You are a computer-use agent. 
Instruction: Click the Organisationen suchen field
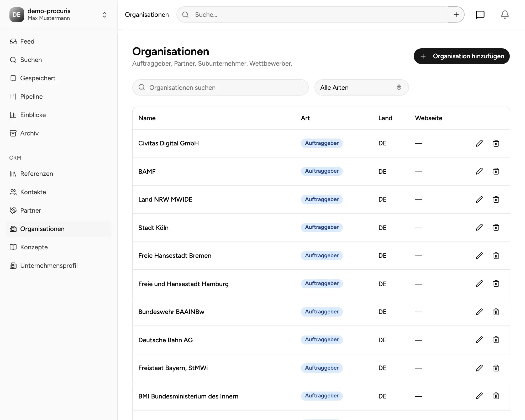click(x=220, y=87)
